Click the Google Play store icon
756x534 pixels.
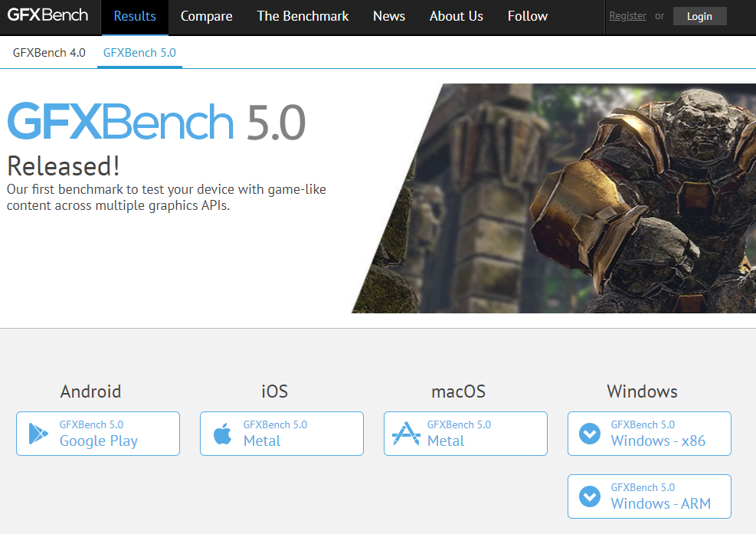tap(38, 433)
